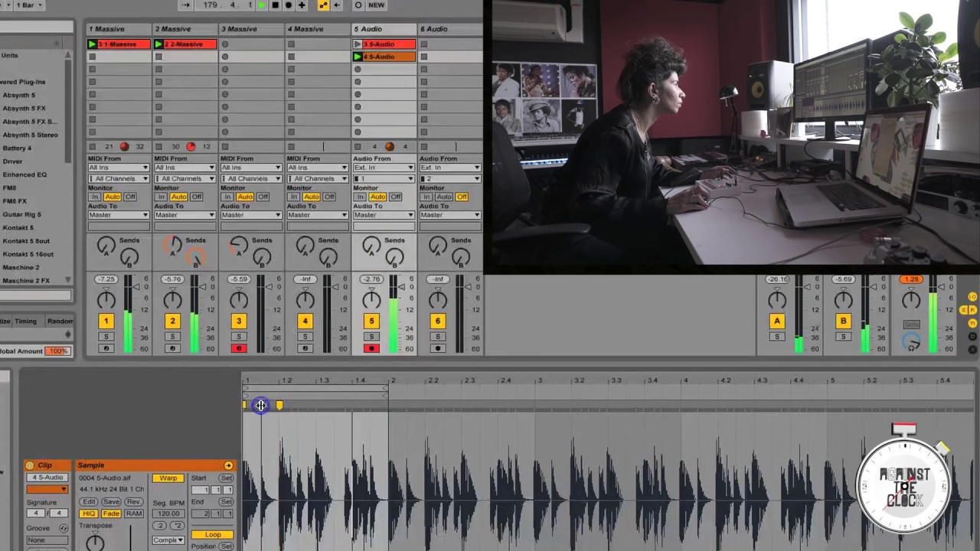Click the transport Record button

(289, 5)
